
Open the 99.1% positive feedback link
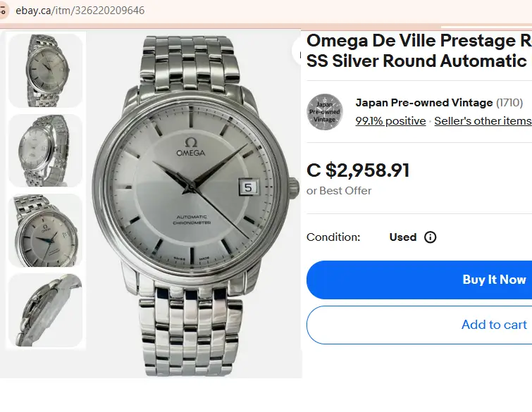390,121
